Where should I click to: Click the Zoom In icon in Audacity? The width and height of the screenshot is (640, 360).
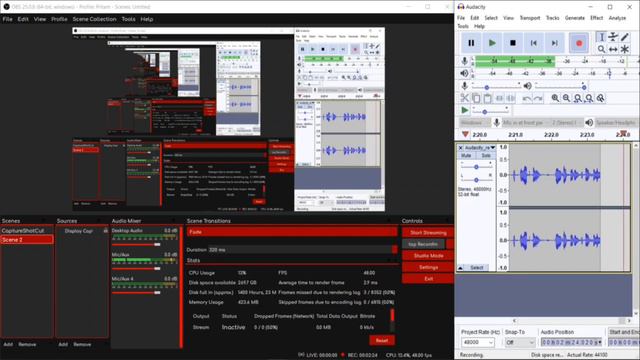(555, 98)
